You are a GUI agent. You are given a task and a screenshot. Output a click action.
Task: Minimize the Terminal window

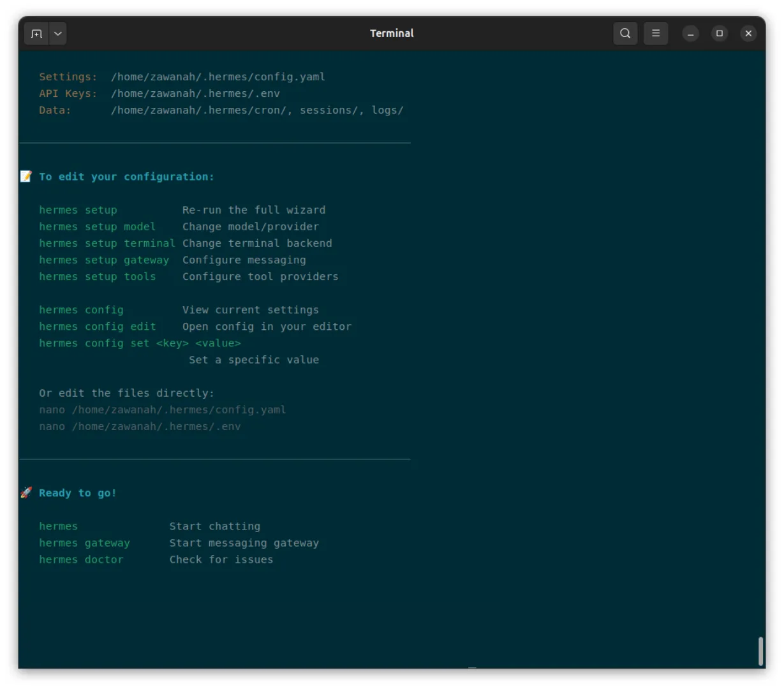pyautogui.click(x=690, y=33)
